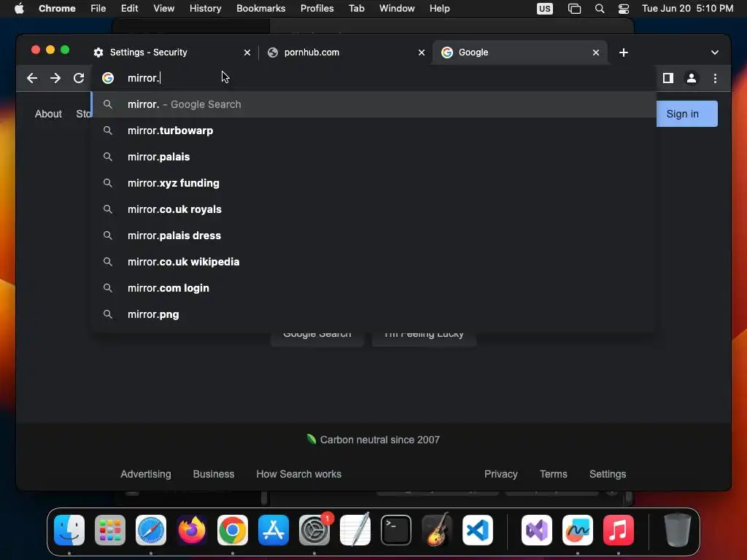Open the Help menu
The width and height of the screenshot is (747, 560).
(439, 9)
